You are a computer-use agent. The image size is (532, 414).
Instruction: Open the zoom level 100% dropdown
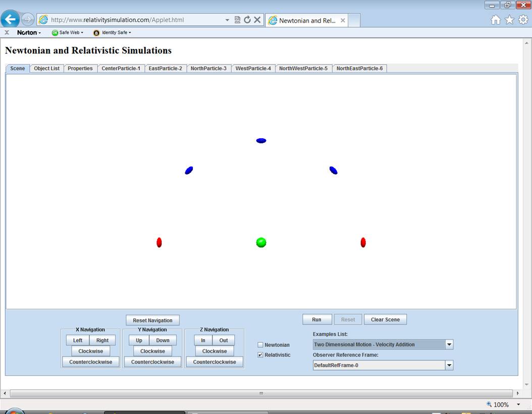tap(518, 404)
